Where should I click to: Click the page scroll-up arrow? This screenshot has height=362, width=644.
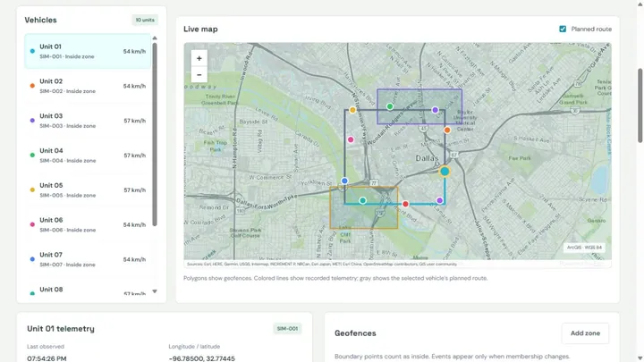pos(640,4)
